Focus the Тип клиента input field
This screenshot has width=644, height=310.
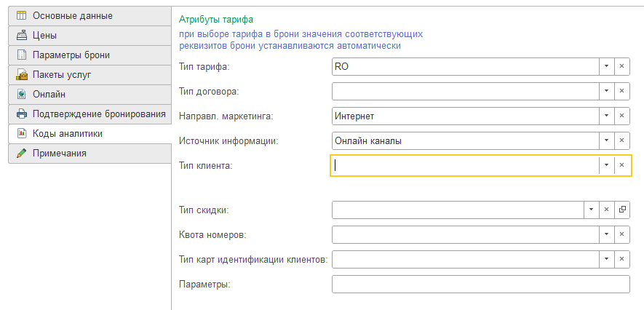tap(465, 165)
